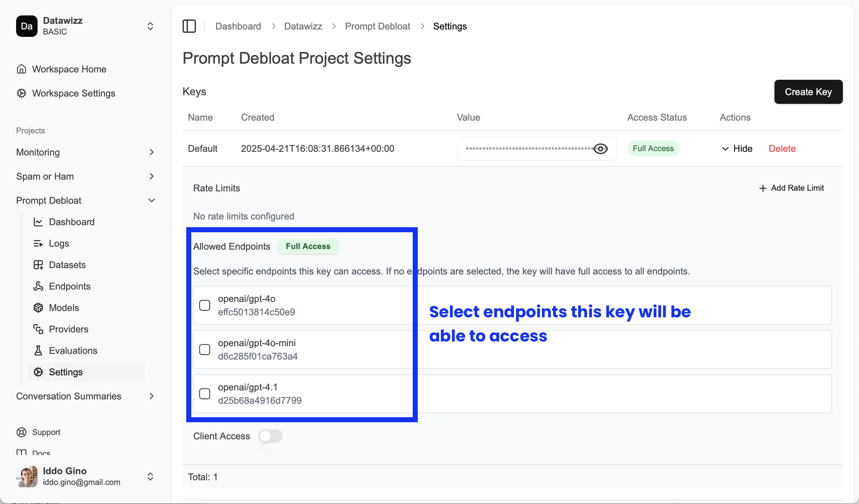859x504 pixels.
Task: Open the Evaluations section
Action: [73, 351]
